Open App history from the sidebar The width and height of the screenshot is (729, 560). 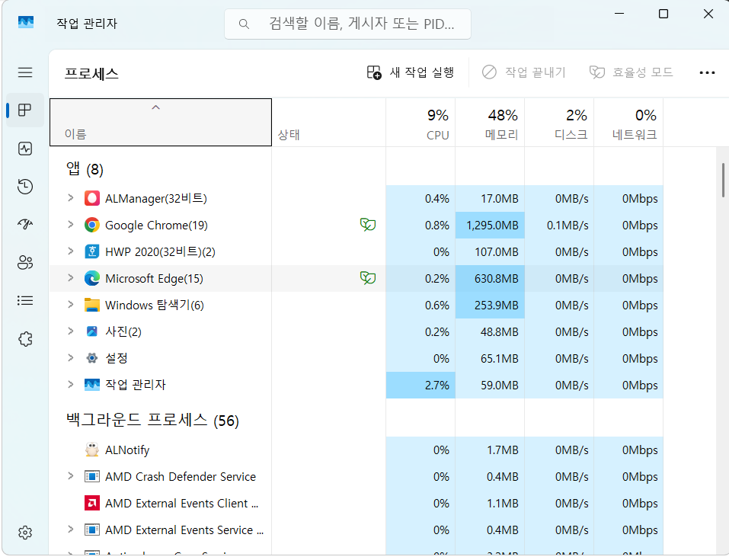click(x=25, y=186)
